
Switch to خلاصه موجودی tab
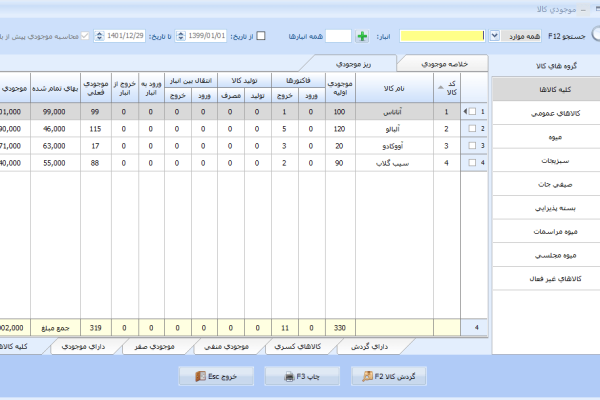tap(444, 64)
